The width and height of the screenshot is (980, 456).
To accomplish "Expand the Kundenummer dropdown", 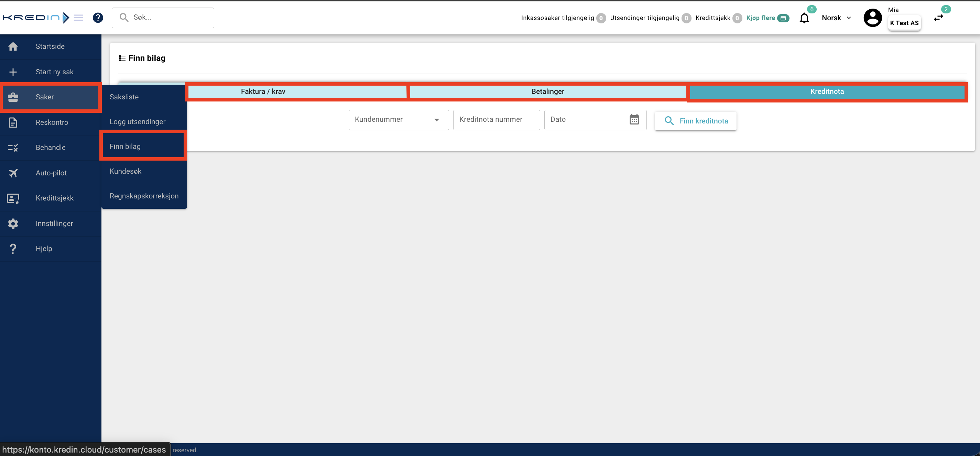I will point(398,120).
